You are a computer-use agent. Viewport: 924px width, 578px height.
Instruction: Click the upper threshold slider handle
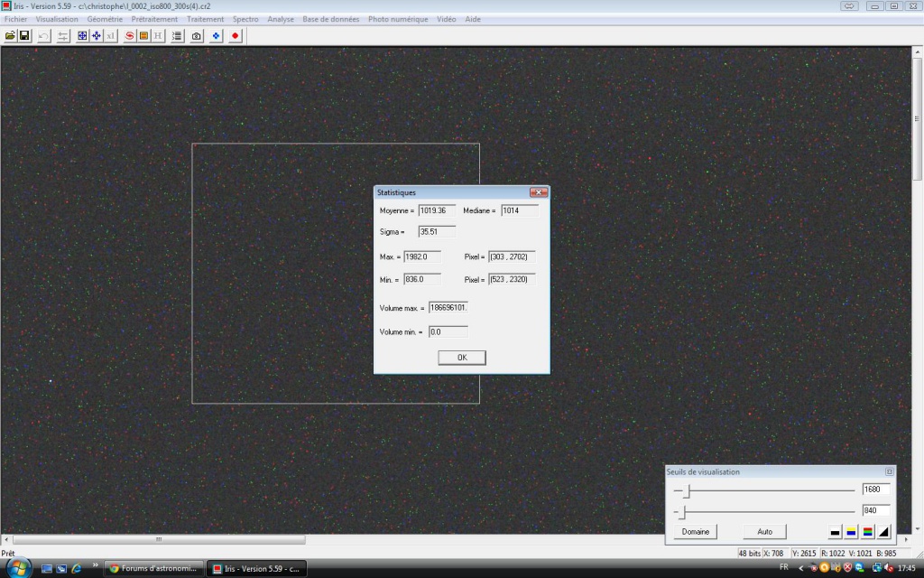686,490
